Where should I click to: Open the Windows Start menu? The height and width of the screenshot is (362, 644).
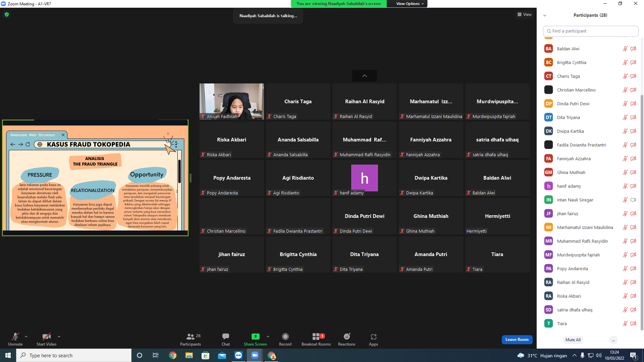pos(8,355)
